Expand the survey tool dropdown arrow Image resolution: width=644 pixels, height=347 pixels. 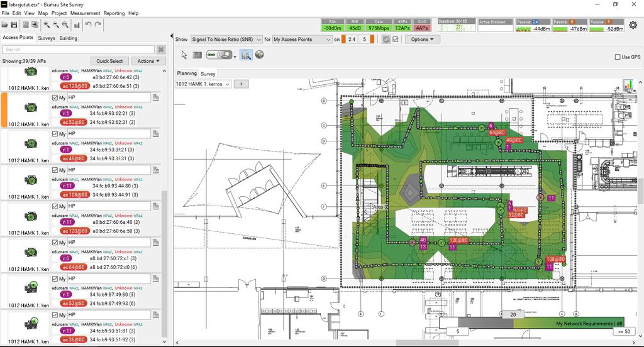(x=235, y=57)
